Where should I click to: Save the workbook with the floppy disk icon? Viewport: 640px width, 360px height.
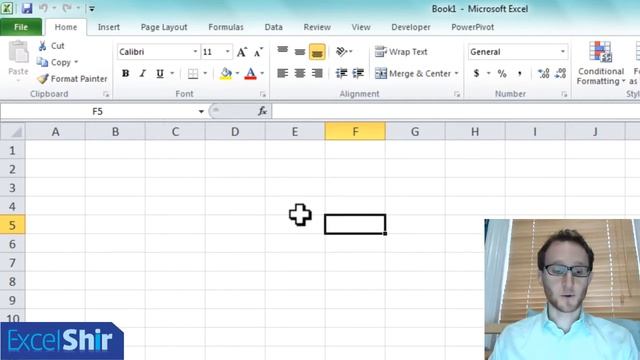27,8
